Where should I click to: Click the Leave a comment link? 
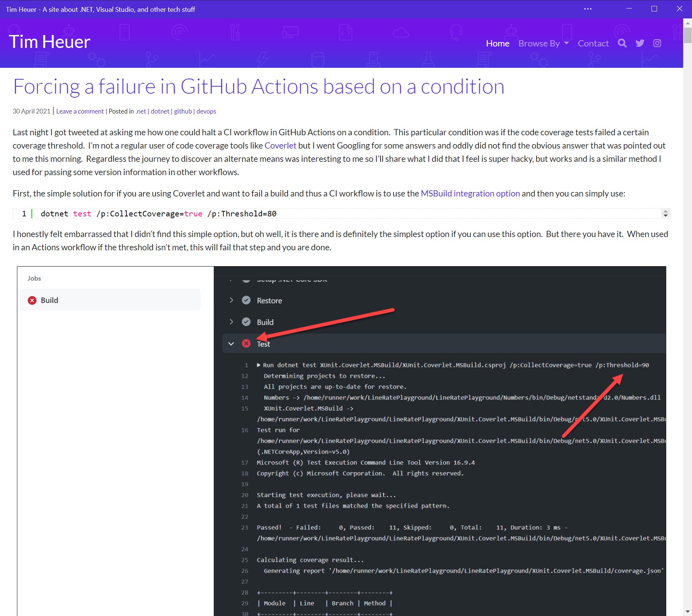pyautogui.click(x=80, y=111)
